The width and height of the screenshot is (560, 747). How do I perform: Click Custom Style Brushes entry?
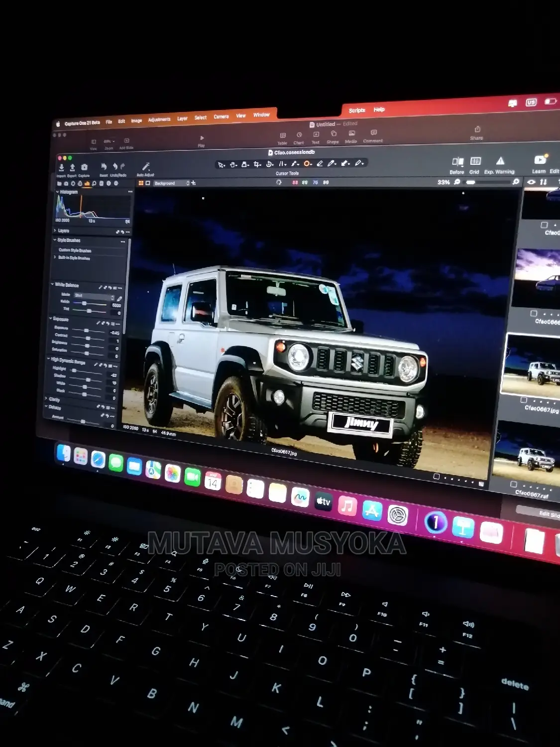(75, 250)
